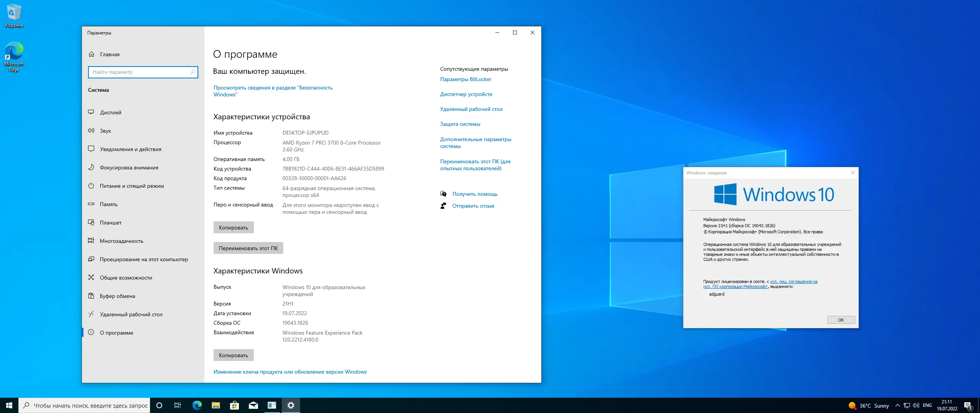Open the BitLocker settings (Параметры BitLocker) link
Screen dimensions: 980x413
465,79
